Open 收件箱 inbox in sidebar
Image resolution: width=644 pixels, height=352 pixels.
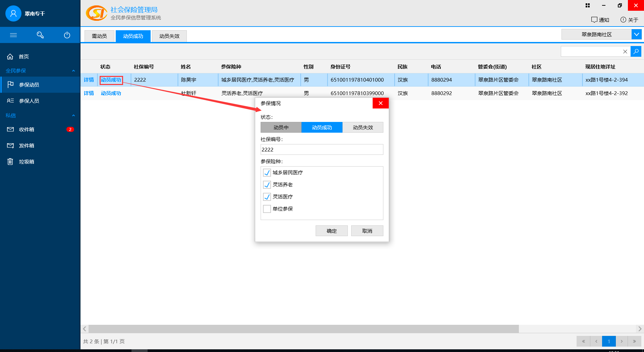tap(26, 129)
